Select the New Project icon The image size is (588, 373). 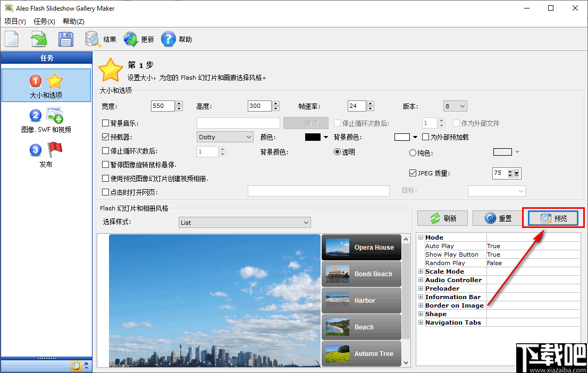coord(12,39)
